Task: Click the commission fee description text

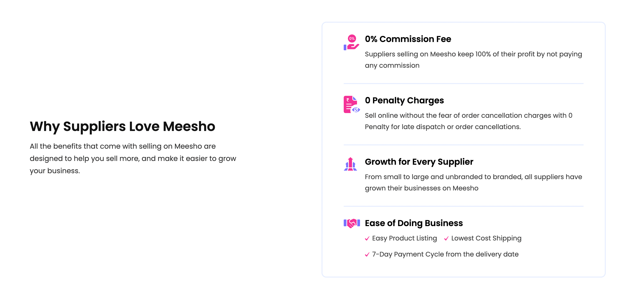Action: [473, 60]
